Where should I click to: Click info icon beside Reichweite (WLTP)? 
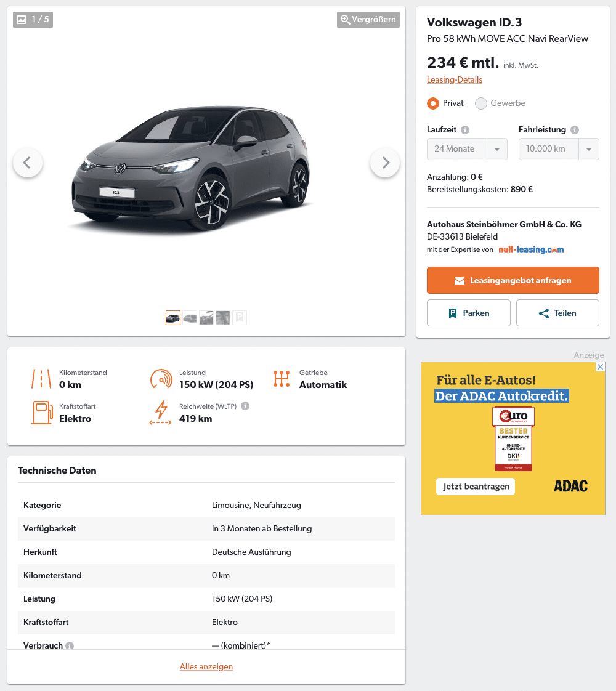point(245,406)
